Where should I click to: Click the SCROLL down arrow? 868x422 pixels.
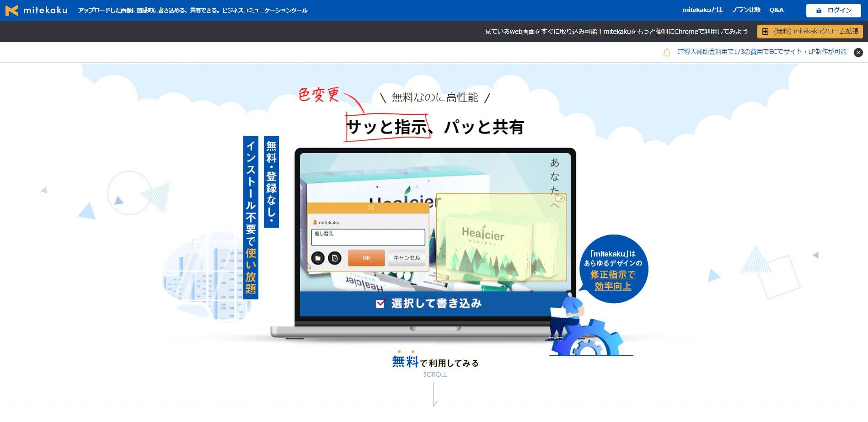(435, 395)
